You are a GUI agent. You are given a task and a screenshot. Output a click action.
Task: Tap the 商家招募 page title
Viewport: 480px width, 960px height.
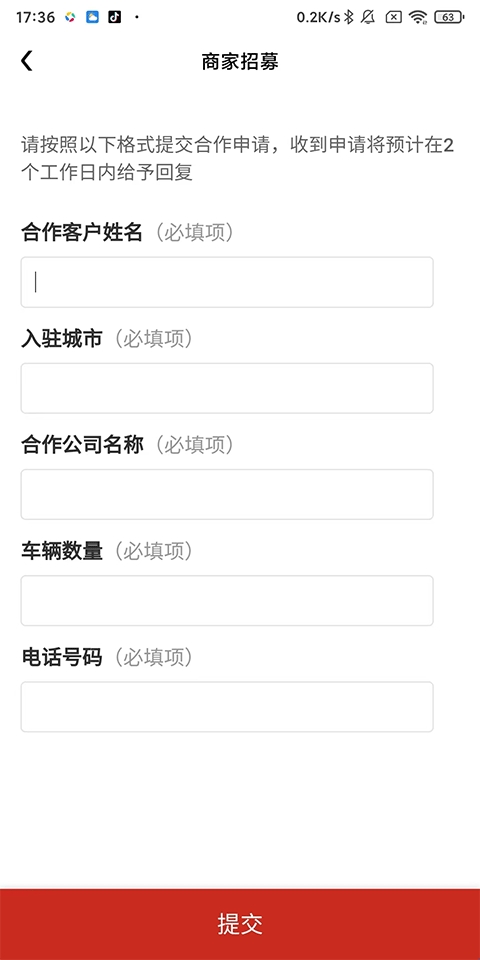[x=240, y=62]
